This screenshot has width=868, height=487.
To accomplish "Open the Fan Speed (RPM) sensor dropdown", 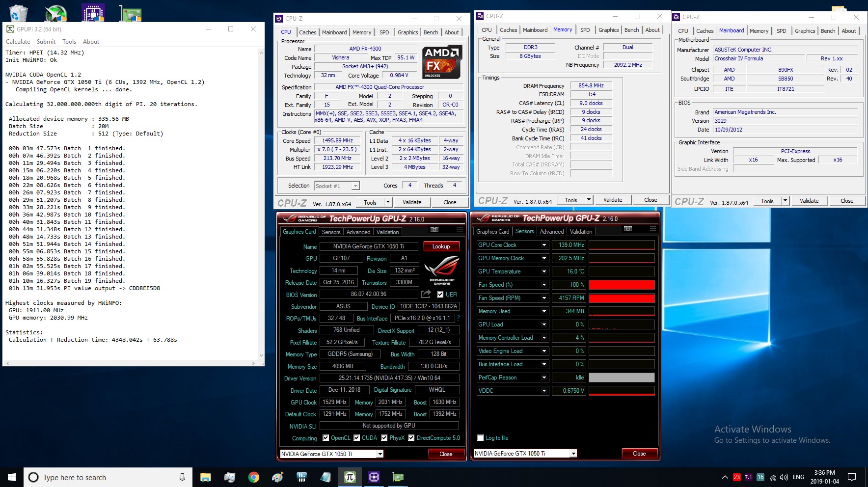I will 544,298.
